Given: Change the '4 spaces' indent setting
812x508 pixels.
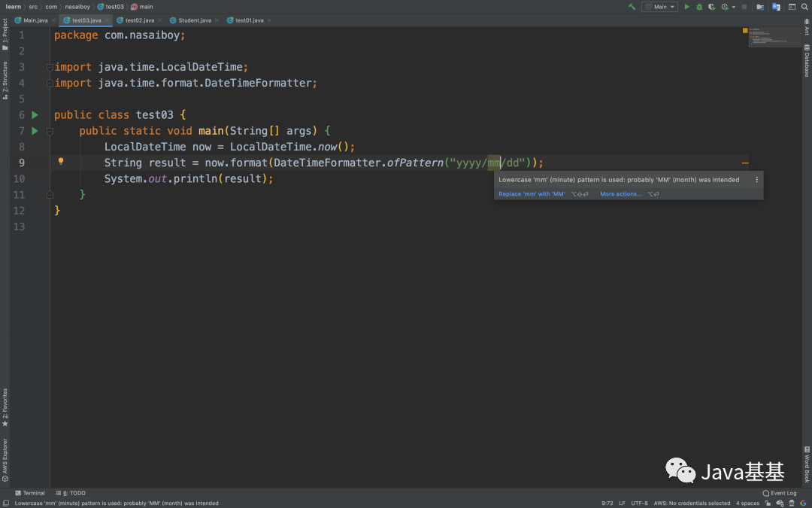Looking at the screenshot, I should pos(748,503).
